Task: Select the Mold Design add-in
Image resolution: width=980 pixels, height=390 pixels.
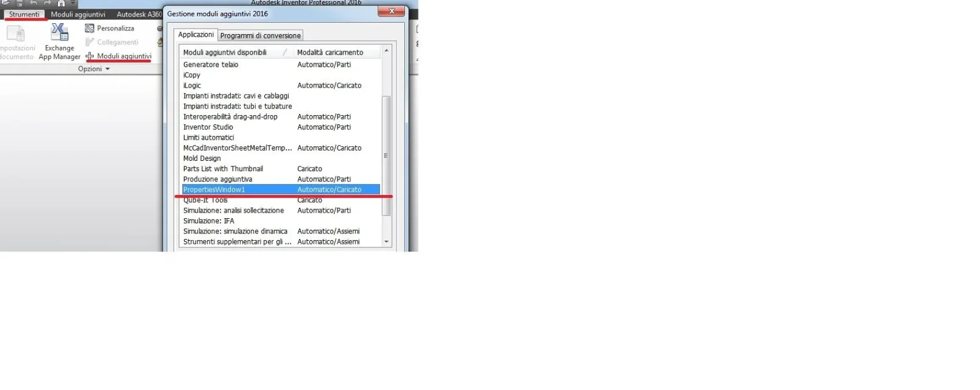Action: (281, 158)
